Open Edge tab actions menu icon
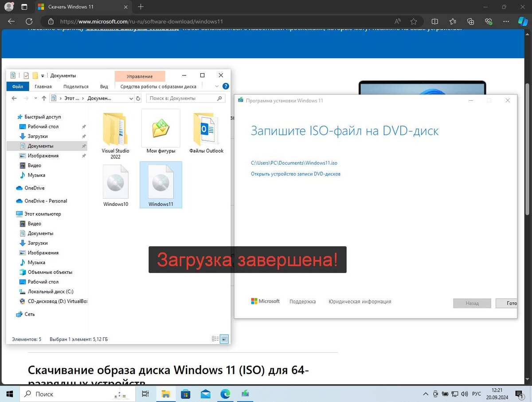Image resolution: width=532 pixels, height=402 pixels. click(24, 7)
